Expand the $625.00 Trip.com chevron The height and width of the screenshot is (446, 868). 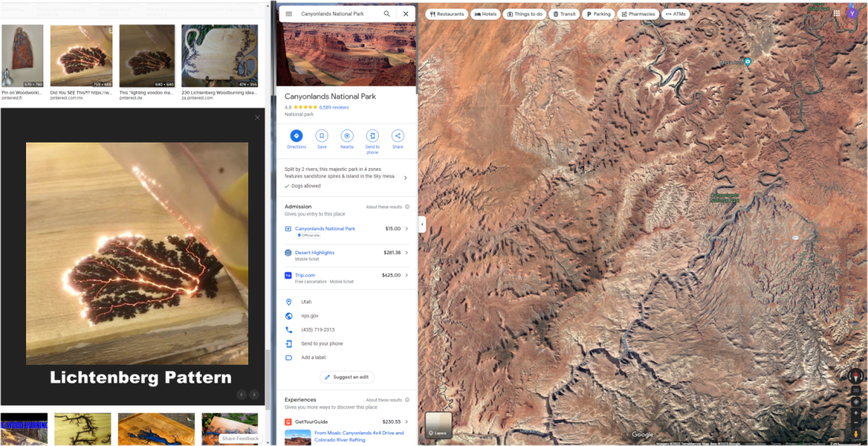[x=407, y=275]
